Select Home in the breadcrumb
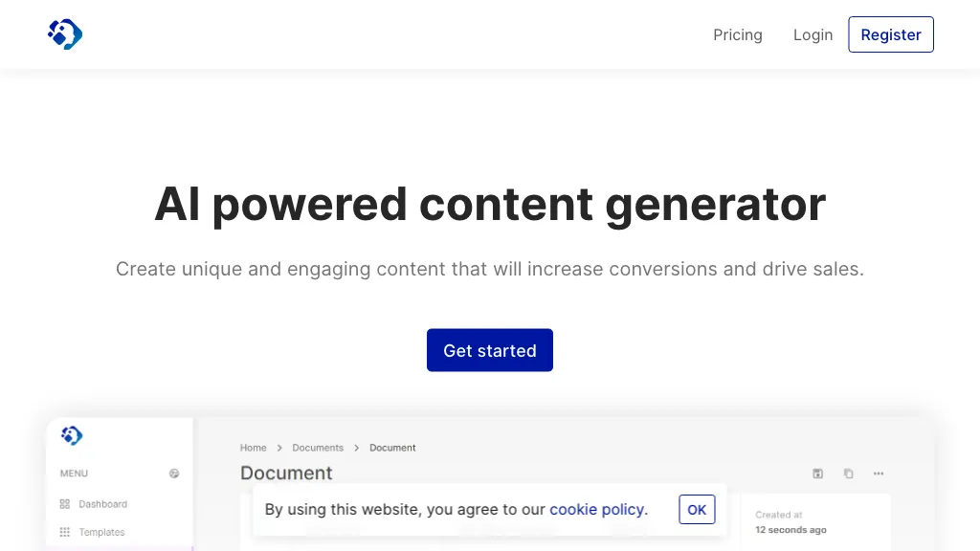The width and height of the screenshot is (980, 551). pyautogui.click(x=254, y=448)
